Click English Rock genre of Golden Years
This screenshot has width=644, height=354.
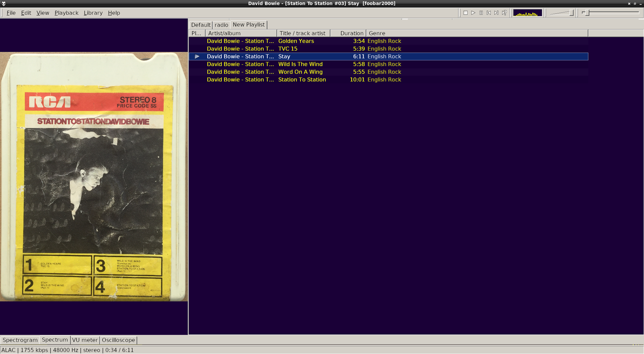click(x=384, y=41)
